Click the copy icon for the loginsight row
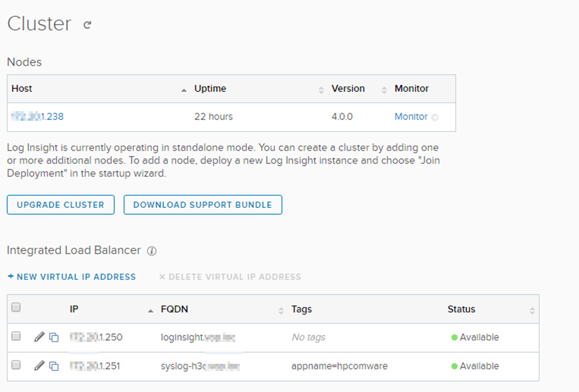579x392 pixels. coord(54,337)
